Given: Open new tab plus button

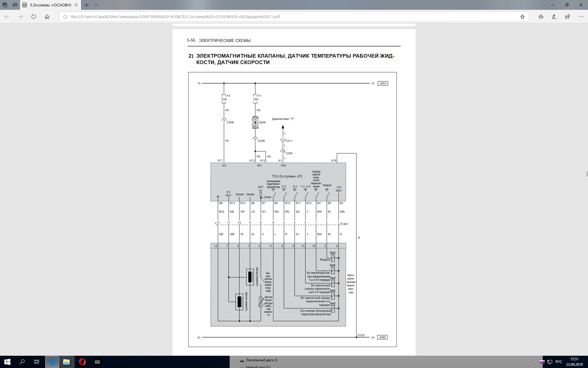Looking at the screenshot, I should (x=87, y=5).
